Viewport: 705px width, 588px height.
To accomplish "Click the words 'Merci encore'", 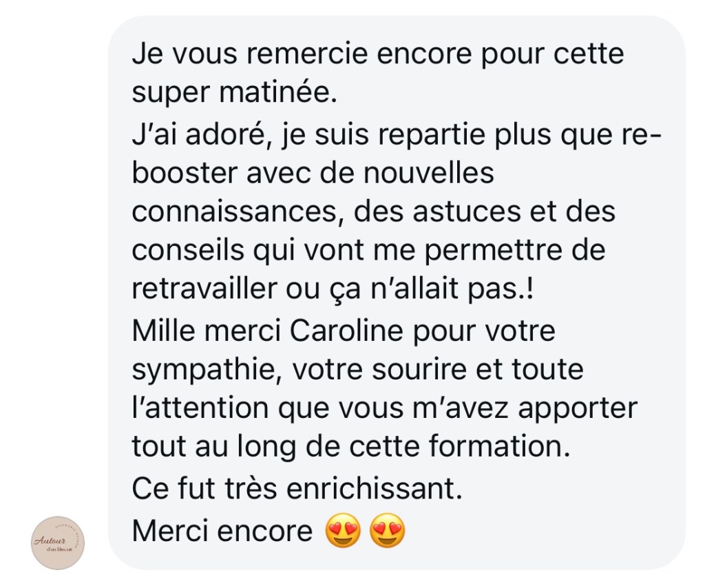I will [222, 531].
